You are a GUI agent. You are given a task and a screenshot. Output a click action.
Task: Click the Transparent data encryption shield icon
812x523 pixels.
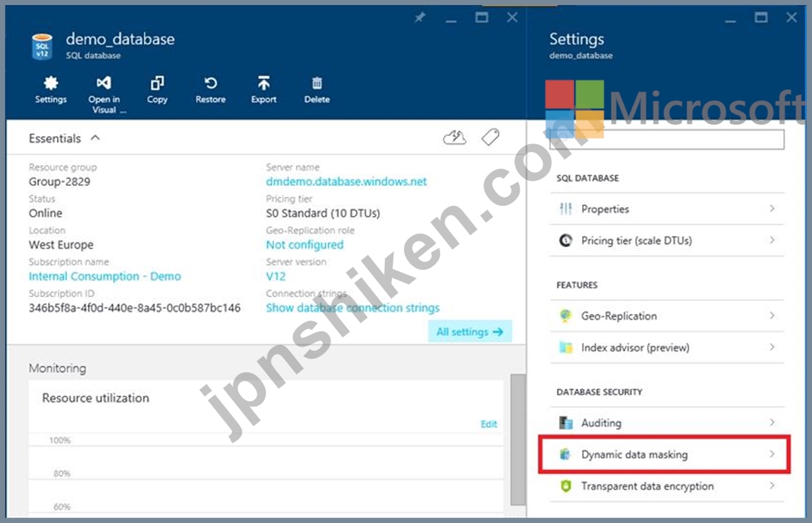point(566,486)
